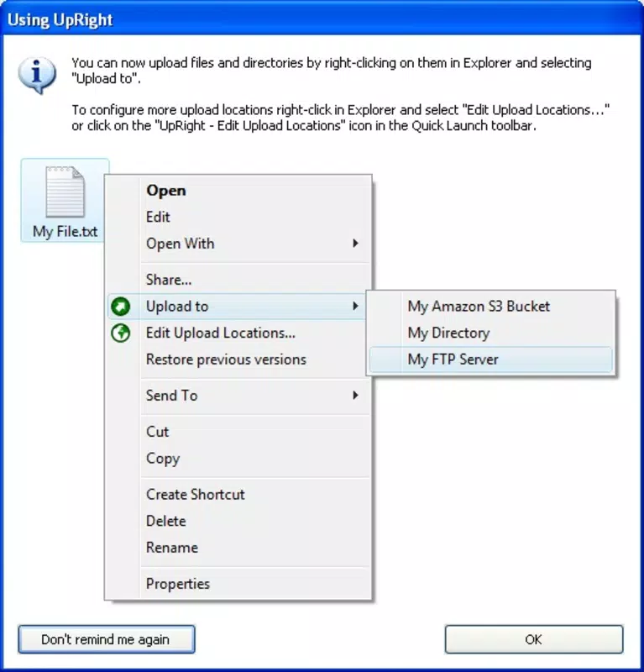Expand the Open With submenu arrow

click(355, 243)
